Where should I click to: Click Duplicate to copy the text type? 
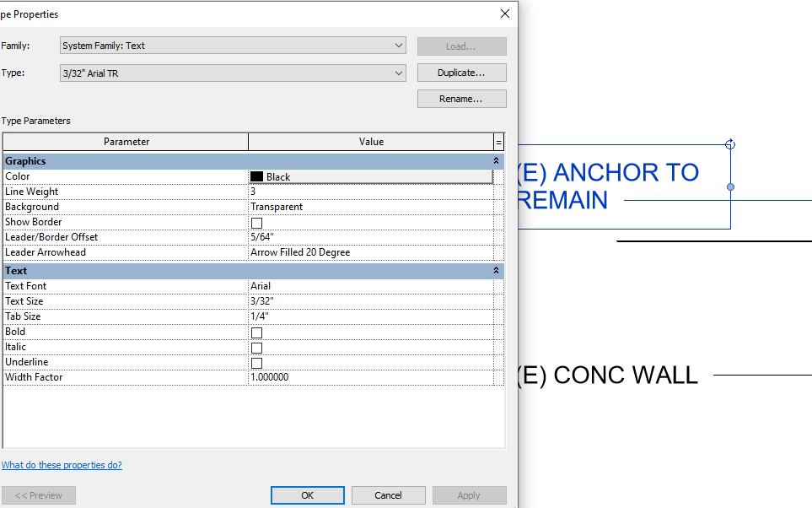[461, 73]
